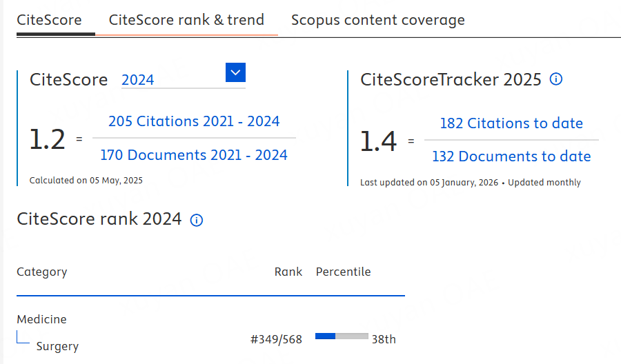This screenshot has width=621, height=364.
Task: Open 205 Citations 2021 - 2024 link
Action: tap(194, 121)
